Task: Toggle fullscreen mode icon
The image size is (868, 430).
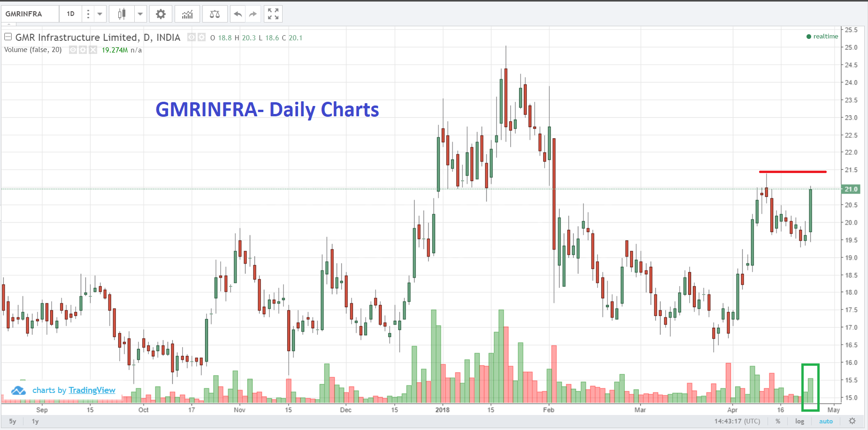Action: tap(273, 14)
